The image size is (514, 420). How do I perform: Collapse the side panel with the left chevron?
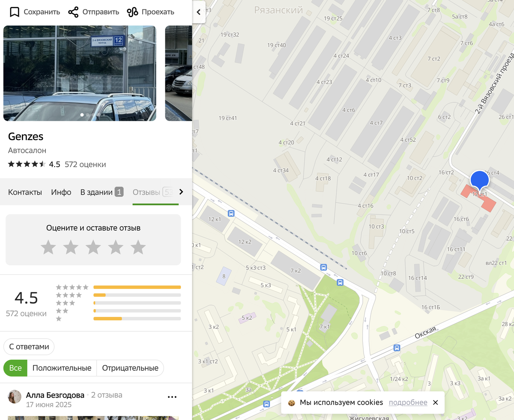(199, 12)
